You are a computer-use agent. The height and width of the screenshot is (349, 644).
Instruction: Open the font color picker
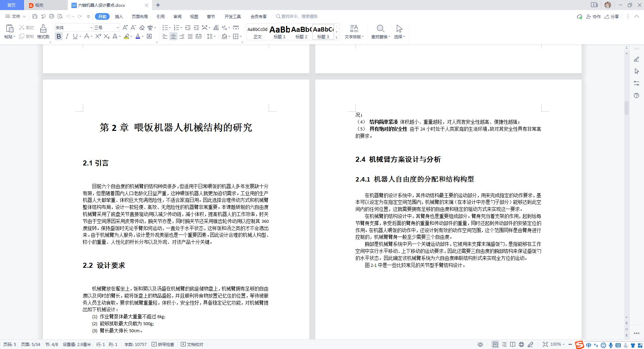139,37
